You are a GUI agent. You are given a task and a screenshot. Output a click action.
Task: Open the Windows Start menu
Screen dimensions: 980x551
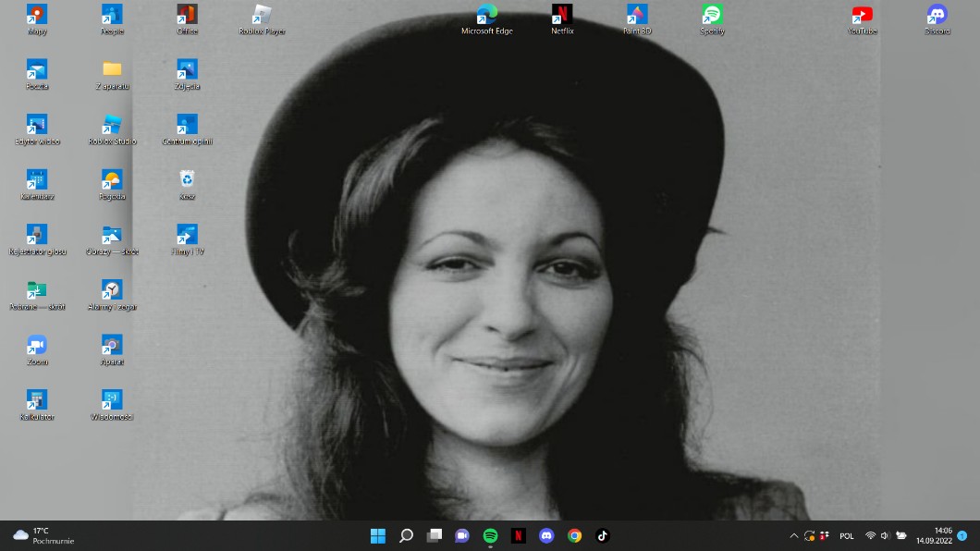pos(378,535)
